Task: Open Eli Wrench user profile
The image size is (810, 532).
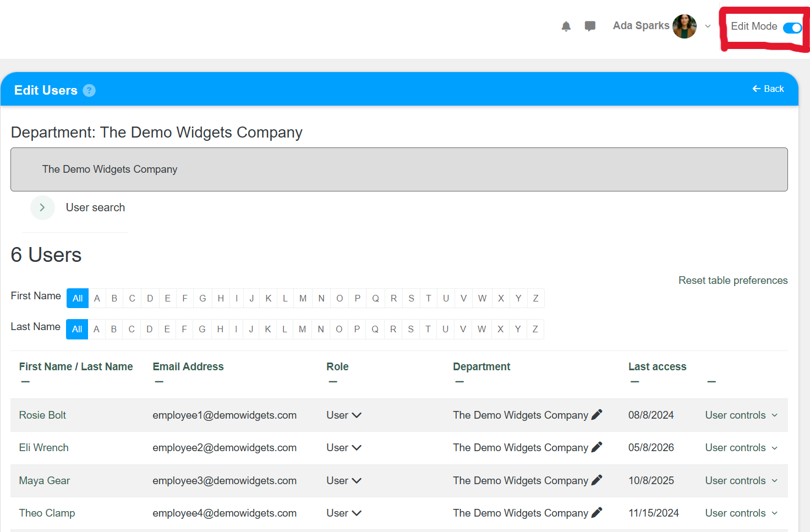Action: pos(44,447)
